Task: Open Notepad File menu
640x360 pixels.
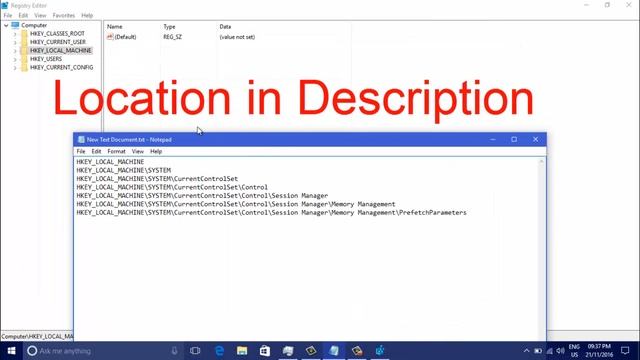Action: coord(81,151)
